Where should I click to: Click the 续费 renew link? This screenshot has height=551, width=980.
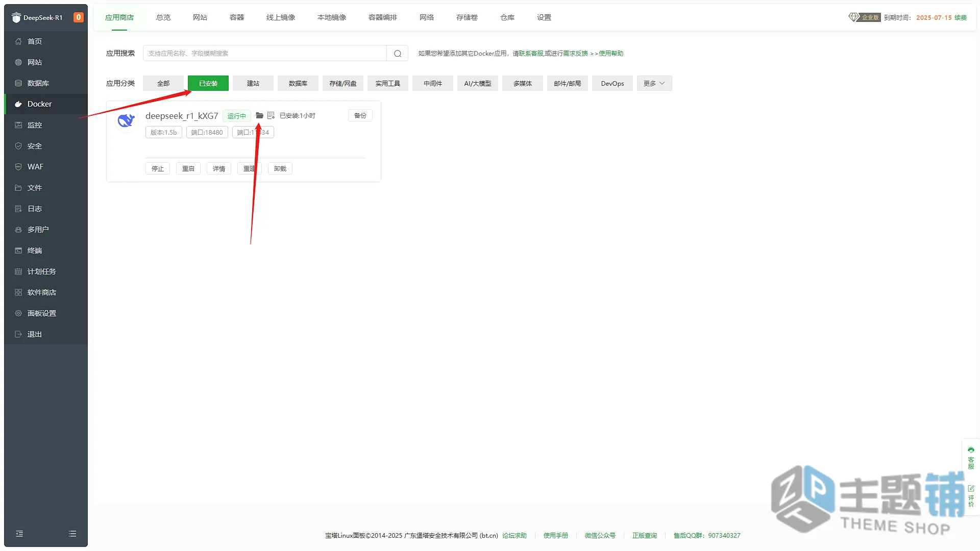pyautogui.click(x=961, y=17)
